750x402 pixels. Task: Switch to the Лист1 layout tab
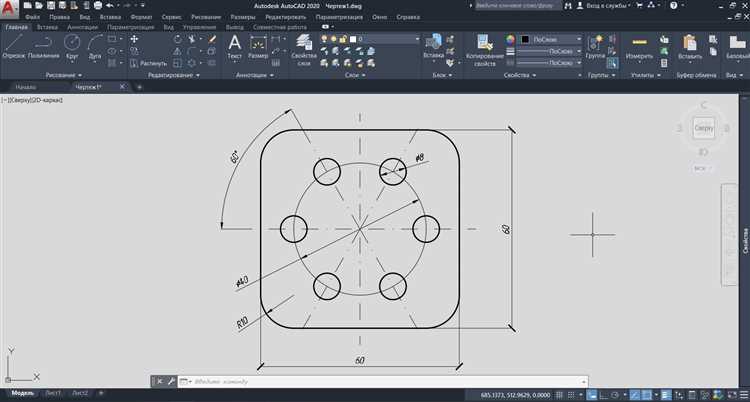pyautogui.click(x=53, y=393)
